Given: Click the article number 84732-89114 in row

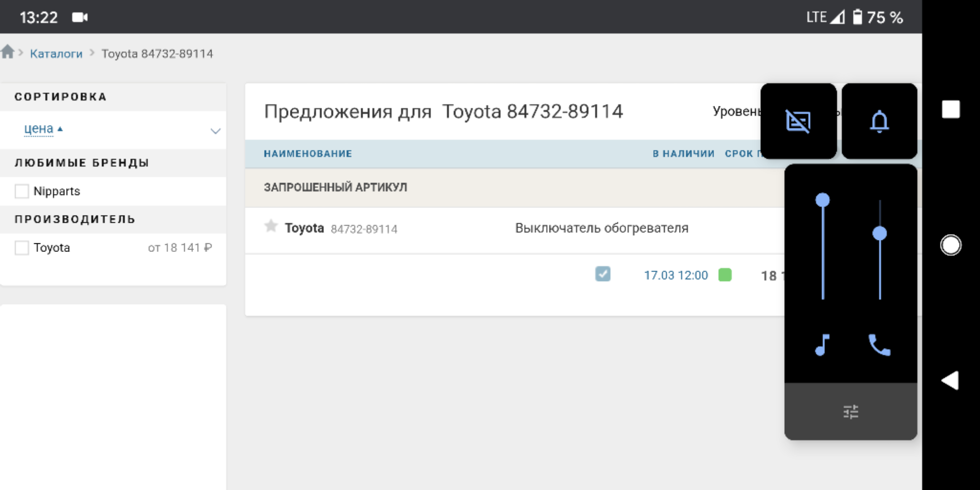Looking at the screenshot, I should tap(364, 229).
